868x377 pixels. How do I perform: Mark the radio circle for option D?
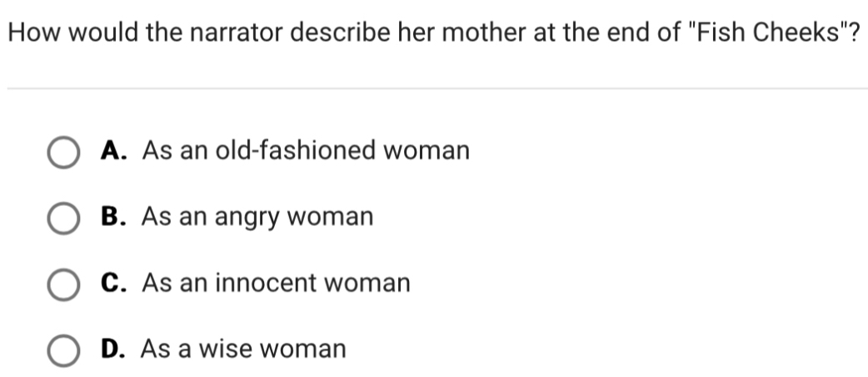pyautogui.click(x=63, y=350)
